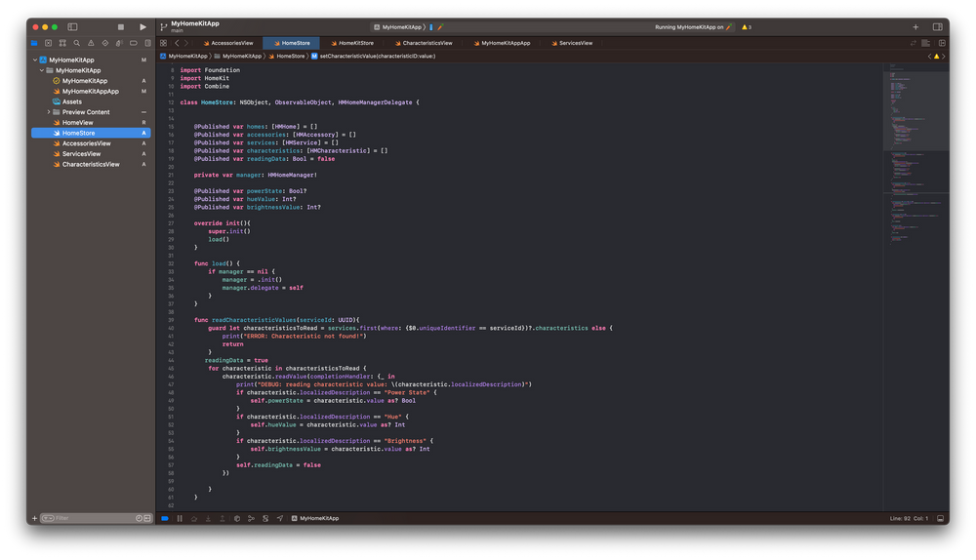Click the Debug View Hierarchy icon
Image resolution: width=976 pixels, height=560 pixels.
(x=235, y=518)
